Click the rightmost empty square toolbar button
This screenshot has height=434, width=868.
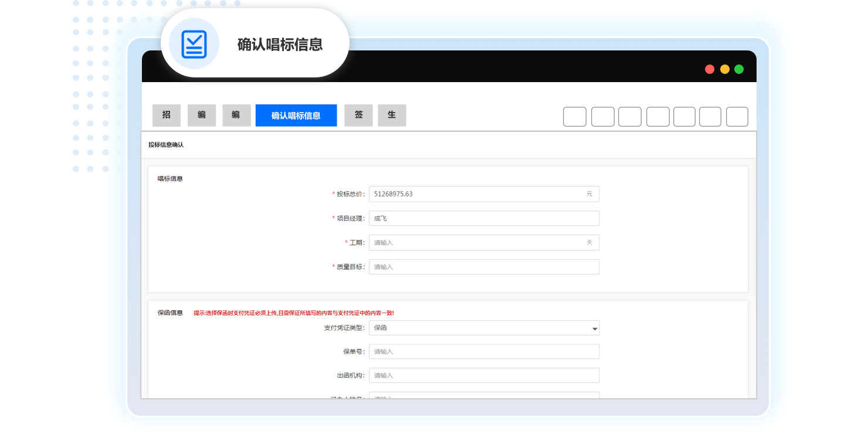(x=737, y=117)
